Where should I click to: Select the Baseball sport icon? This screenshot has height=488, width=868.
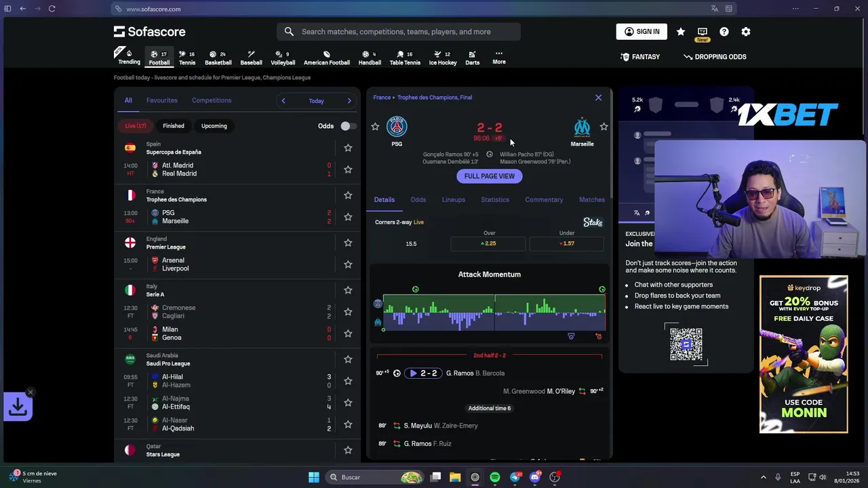click(x=251, y=58)
